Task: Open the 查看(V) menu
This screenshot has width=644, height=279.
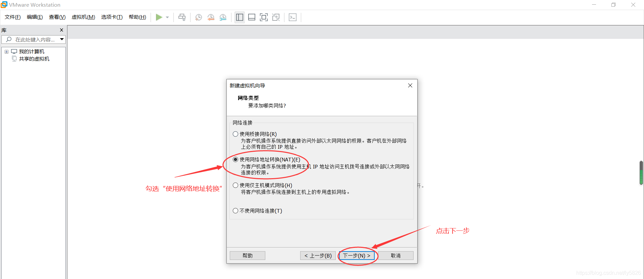Action: (x=57, y=17)
